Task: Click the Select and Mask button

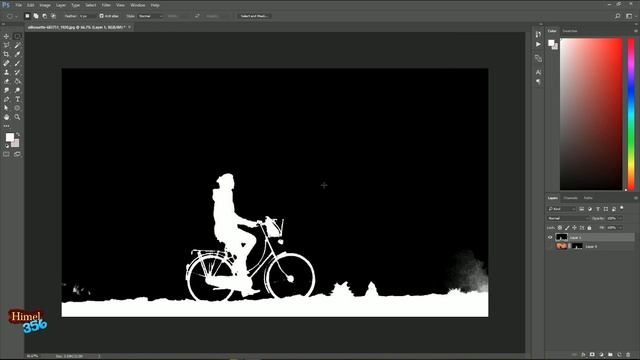Action: tap(254, 16)
